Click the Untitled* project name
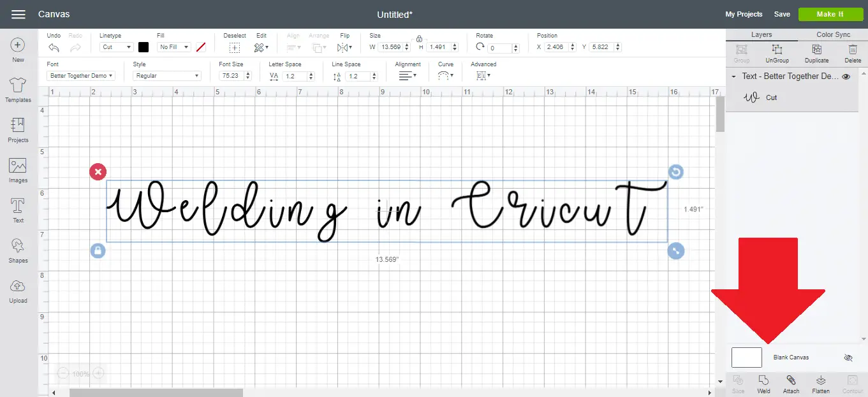 click(395, 14)
